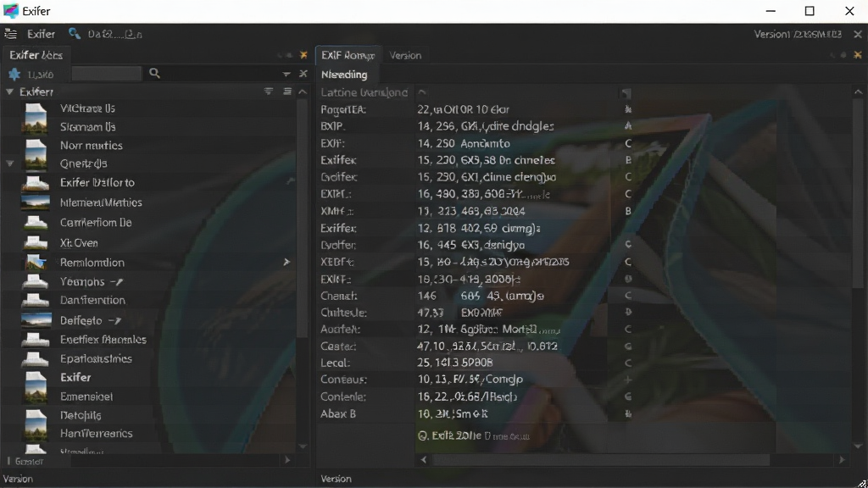Expand the Remlomdion arrow
The height and width of the screenshot is (488, 868).
coord(287,263)
